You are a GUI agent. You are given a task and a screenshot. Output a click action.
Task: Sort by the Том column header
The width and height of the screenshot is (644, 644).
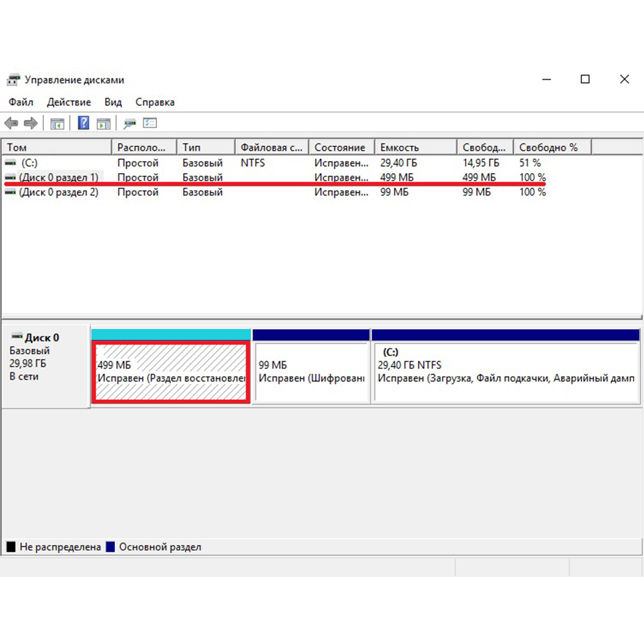(57, 147)
